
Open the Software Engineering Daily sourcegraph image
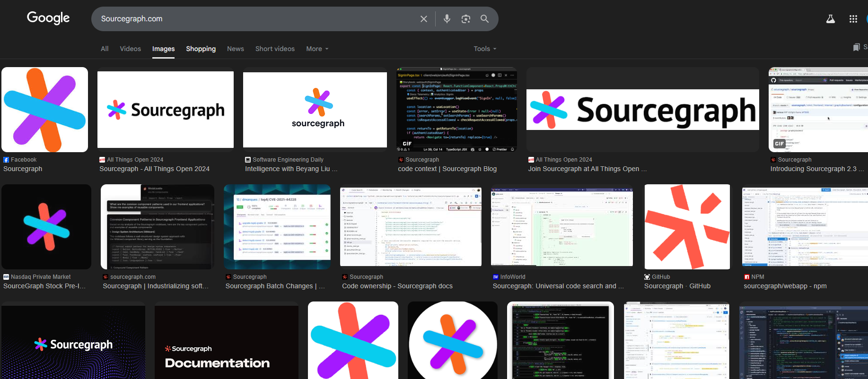(x=315, y=110)
